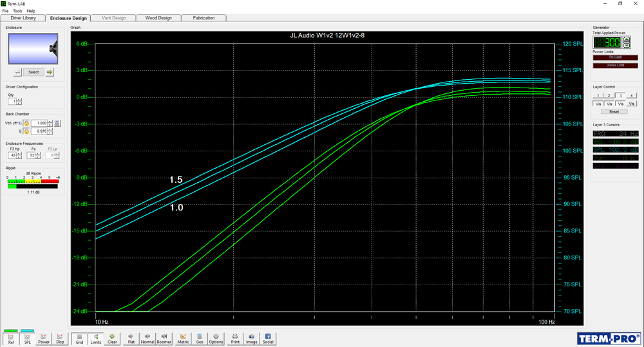Image resolution: width=644 pixels, height=347 pixels.
Task: Open the Geo calculator
Action: tap(200, 339)
